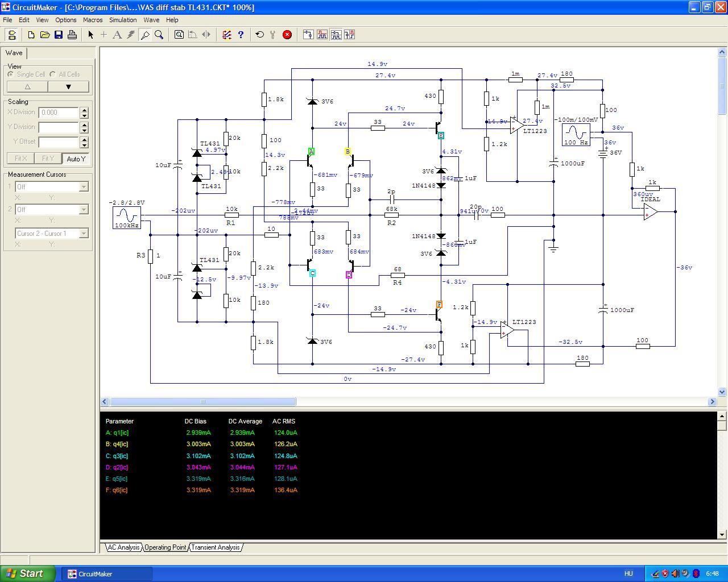Open file with the folder icon
The height and width of the screenshot is (582, 728).
(45, 35)
